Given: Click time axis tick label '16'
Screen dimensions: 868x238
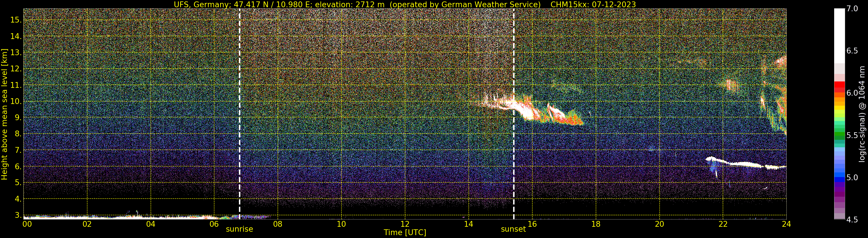Looking at the screenshot, I should coord(532,224).
